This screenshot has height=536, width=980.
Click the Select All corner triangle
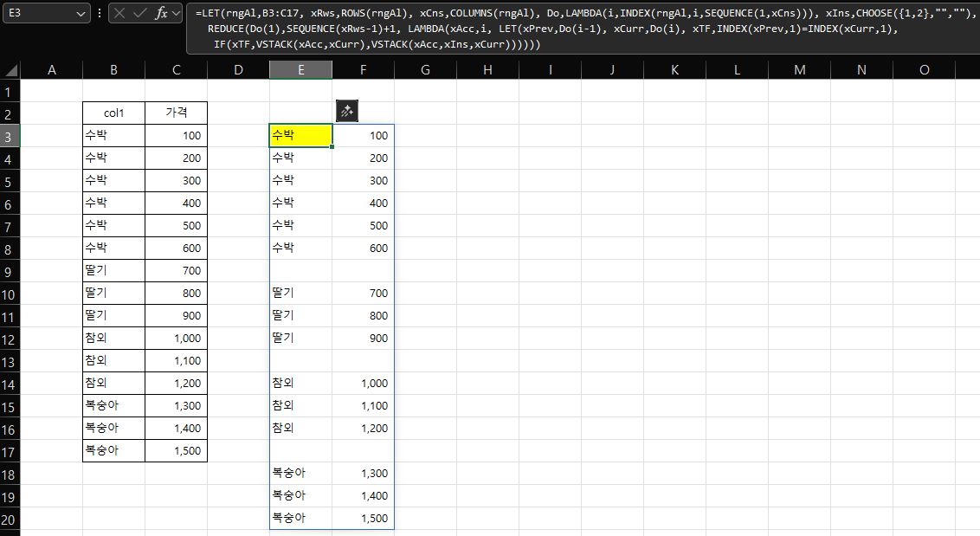[10, 70]
